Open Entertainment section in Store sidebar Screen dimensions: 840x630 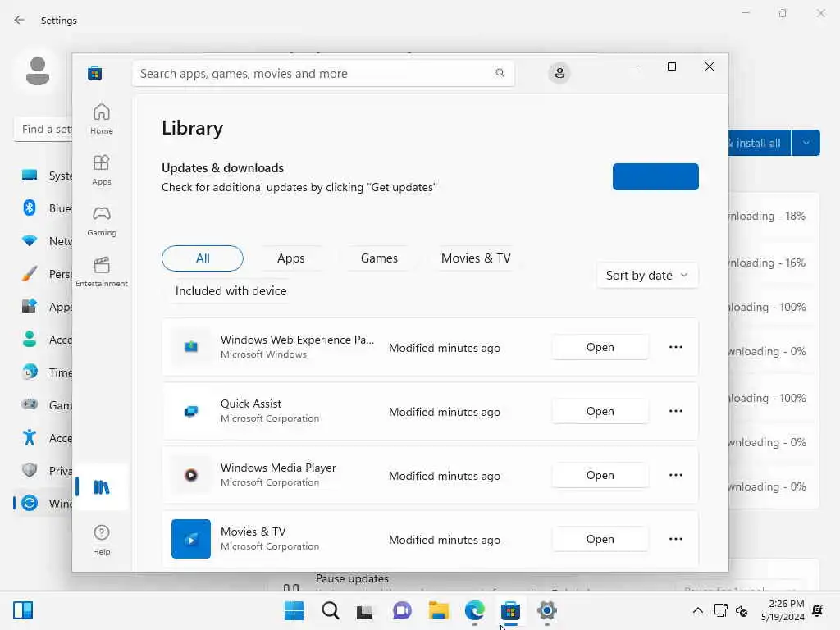101,272
